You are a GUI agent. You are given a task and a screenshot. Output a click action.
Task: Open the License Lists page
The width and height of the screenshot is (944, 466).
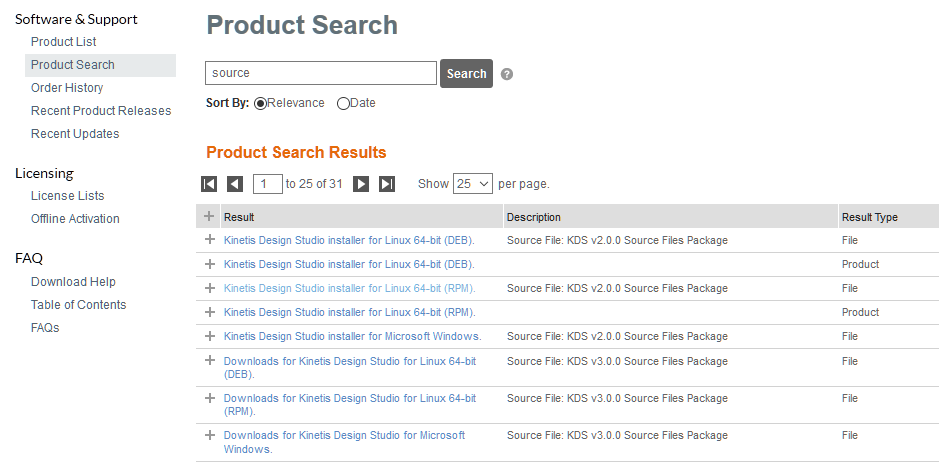67,196
